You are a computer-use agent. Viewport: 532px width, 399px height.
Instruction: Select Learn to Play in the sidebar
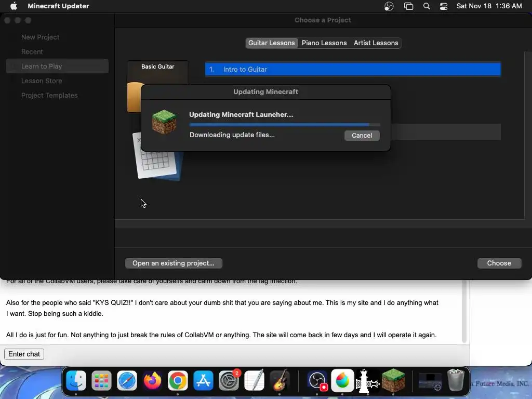tap(57, 66)
